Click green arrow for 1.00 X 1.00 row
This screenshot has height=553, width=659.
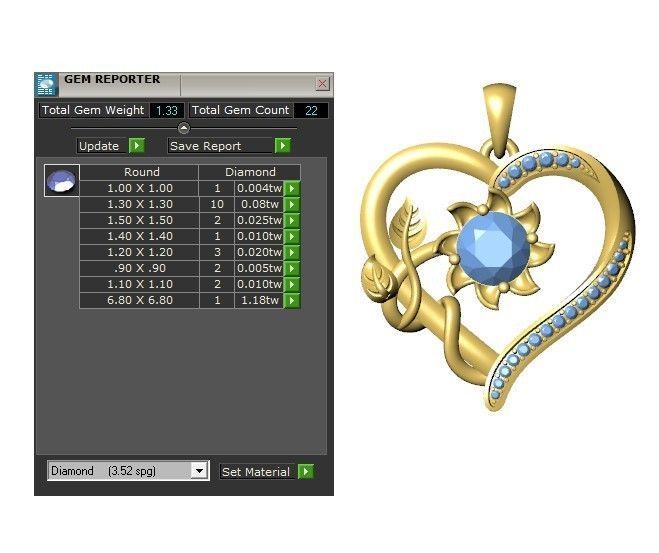[292, 188]
